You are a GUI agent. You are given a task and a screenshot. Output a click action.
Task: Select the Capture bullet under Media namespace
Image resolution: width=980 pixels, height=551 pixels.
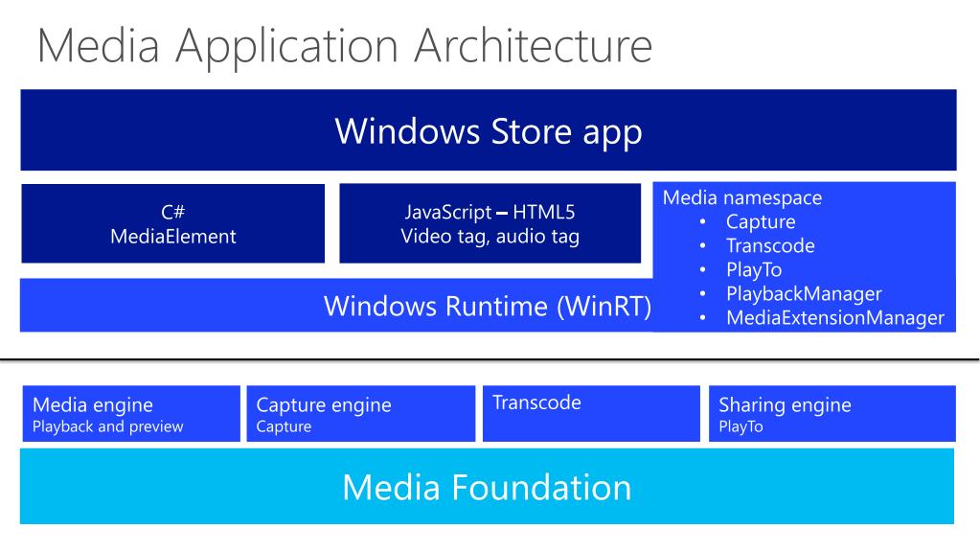point(761,221)
